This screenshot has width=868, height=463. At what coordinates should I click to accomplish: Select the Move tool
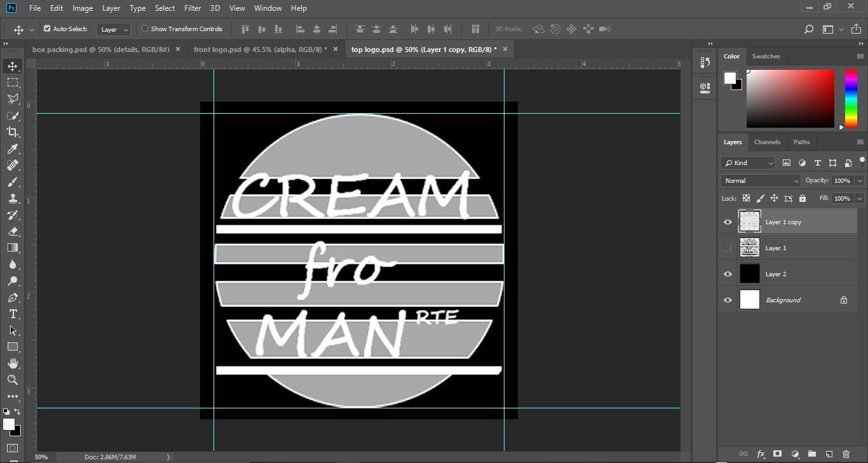pos(13,66)
